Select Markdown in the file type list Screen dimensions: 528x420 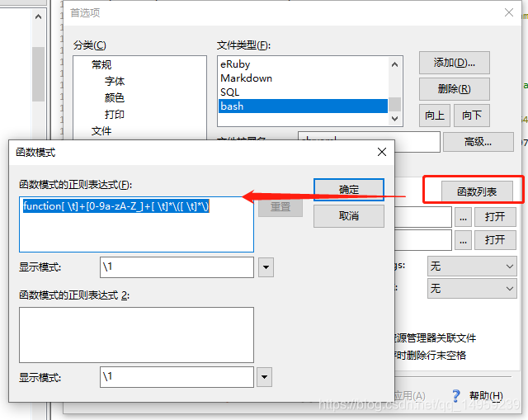click(303, 78)
